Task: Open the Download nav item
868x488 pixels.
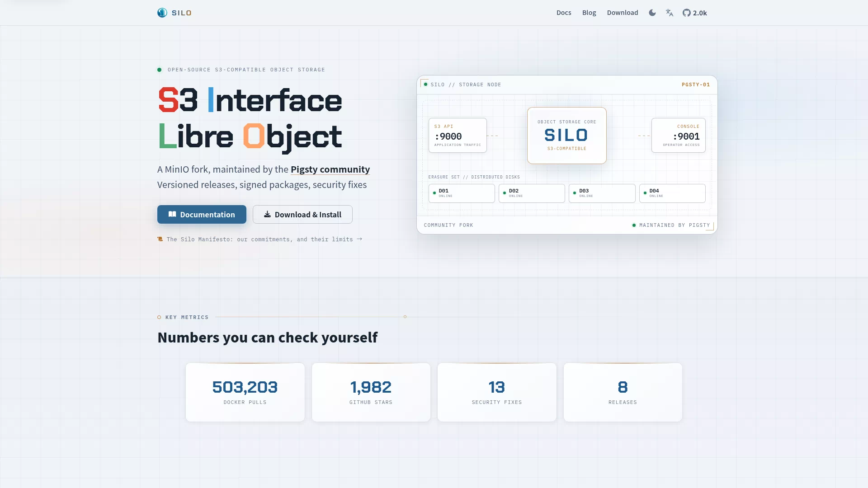Action: point(623,13)
